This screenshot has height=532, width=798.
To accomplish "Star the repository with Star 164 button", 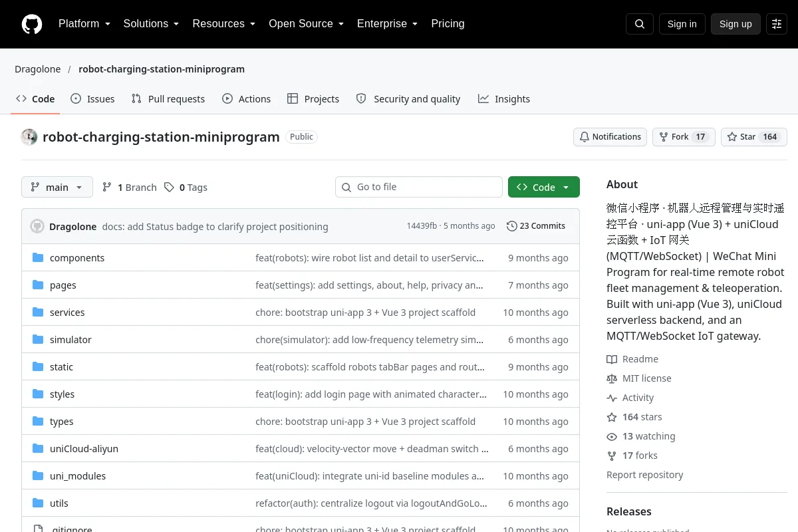I will tap(754, 137).
